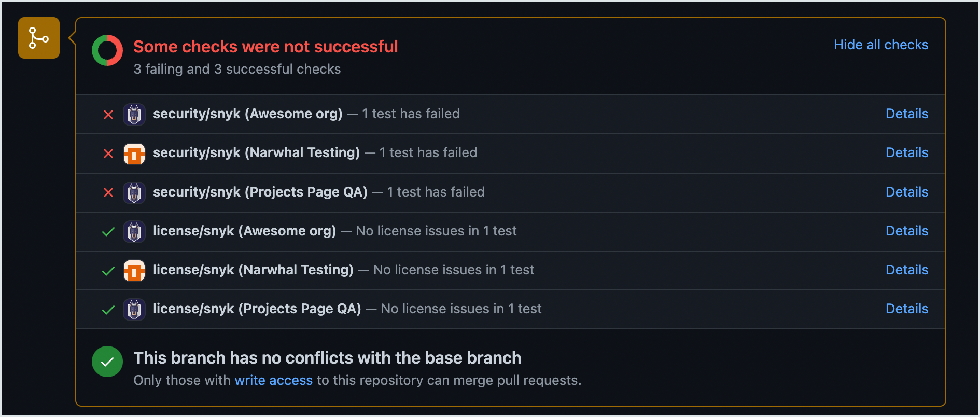Open Details for license/snyk (Narwhal Testing)
The image size is (980, 417).
[906, 270]
